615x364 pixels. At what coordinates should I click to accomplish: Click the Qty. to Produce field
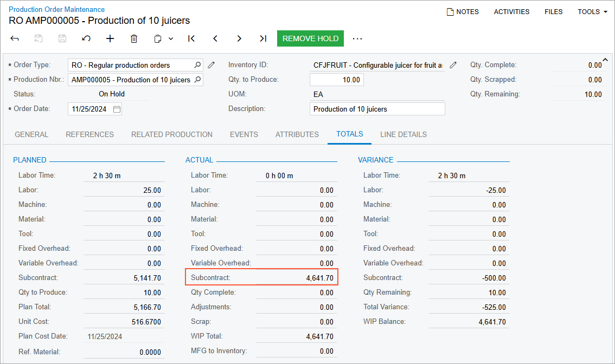point(336,80)
